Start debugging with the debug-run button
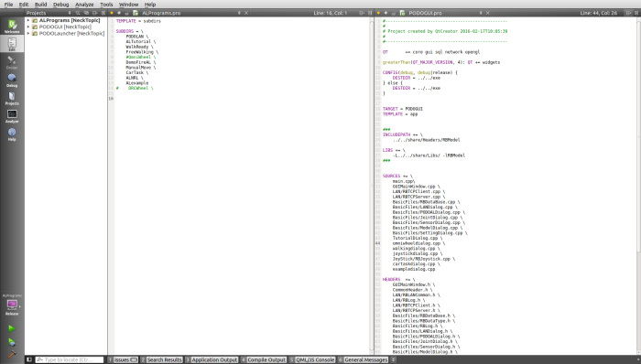 [x=12, y=342]
